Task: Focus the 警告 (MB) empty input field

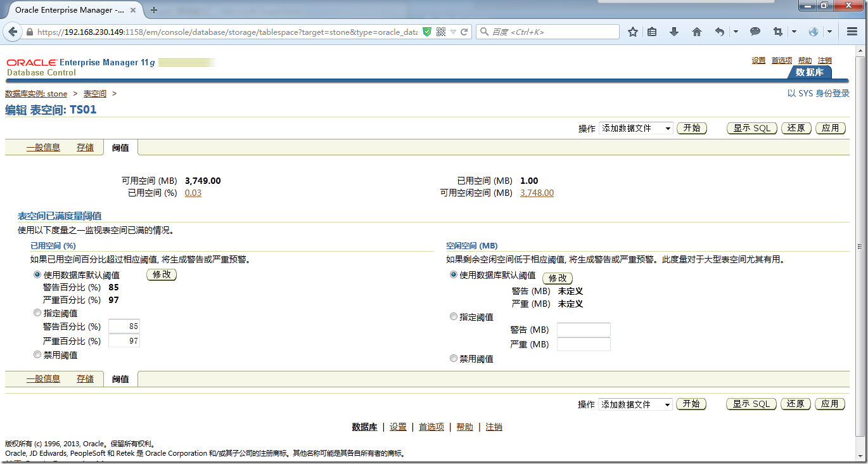Action: [x=584, y=330]
